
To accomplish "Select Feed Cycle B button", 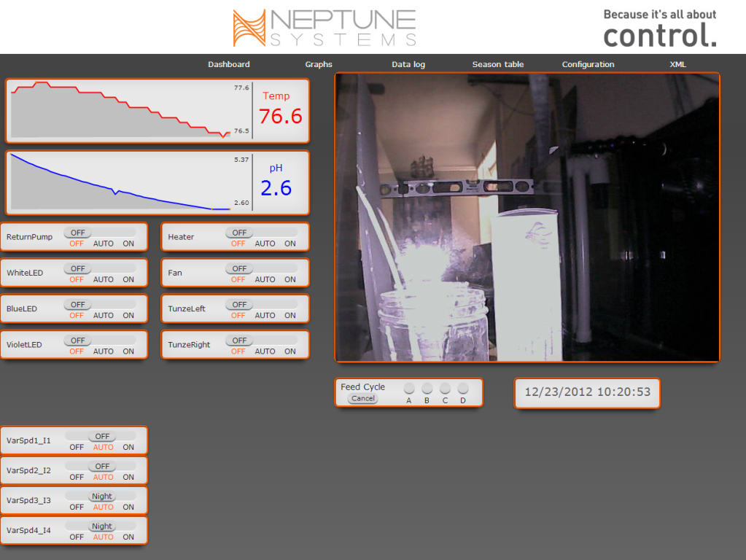I will click(427, 389).
